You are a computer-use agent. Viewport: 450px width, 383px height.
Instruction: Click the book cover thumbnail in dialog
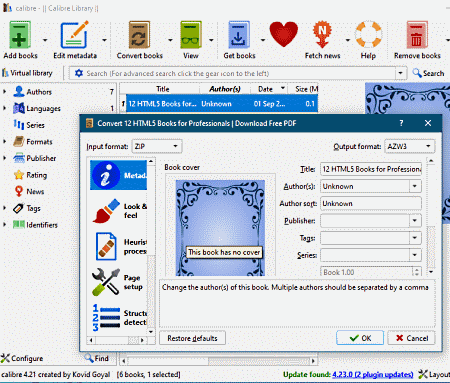[220, 228]
